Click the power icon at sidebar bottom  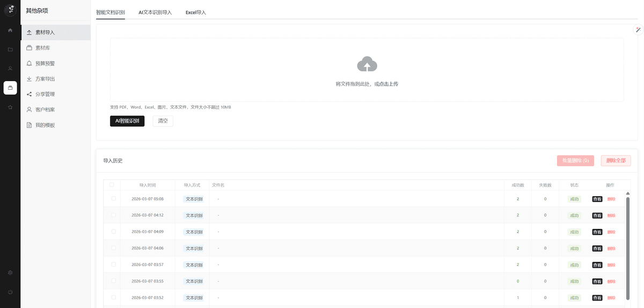click(10, 292)
